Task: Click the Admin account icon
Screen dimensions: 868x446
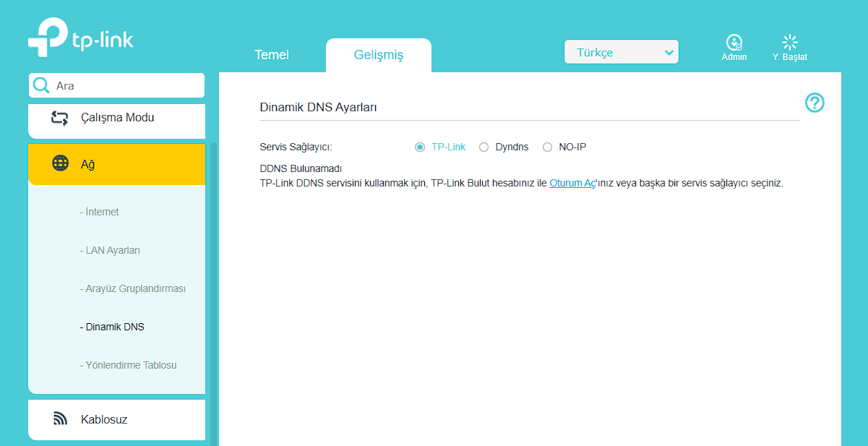Action: click(734, 42)
